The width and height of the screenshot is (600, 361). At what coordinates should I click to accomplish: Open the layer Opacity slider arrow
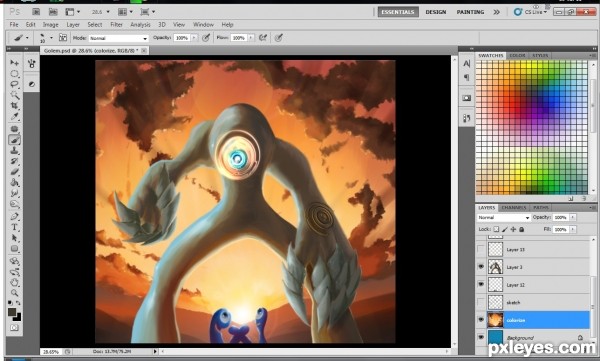coord(573,217)
